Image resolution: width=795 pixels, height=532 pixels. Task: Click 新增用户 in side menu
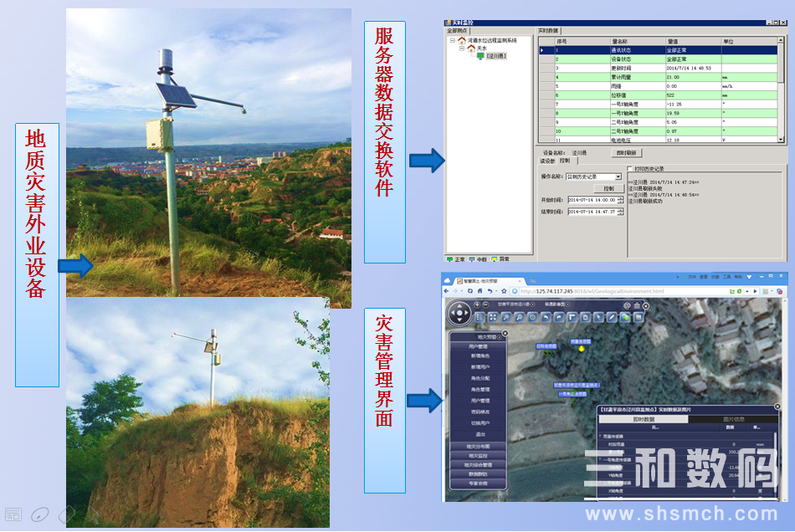(x=480, y=367)
